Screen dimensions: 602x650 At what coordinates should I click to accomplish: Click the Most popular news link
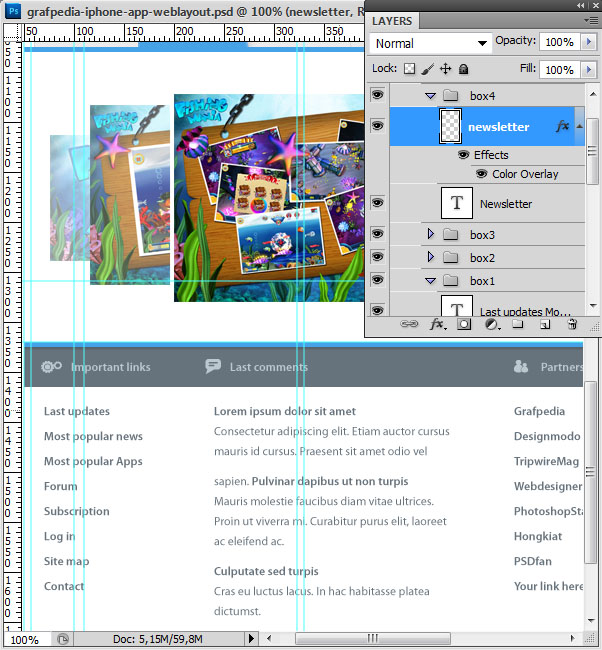click(93, 437)
